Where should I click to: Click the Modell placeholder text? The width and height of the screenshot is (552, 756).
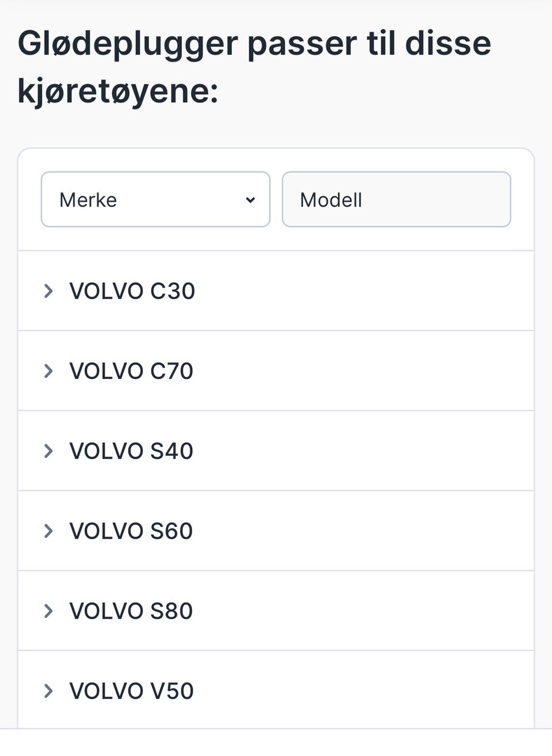tap(331, 200)
